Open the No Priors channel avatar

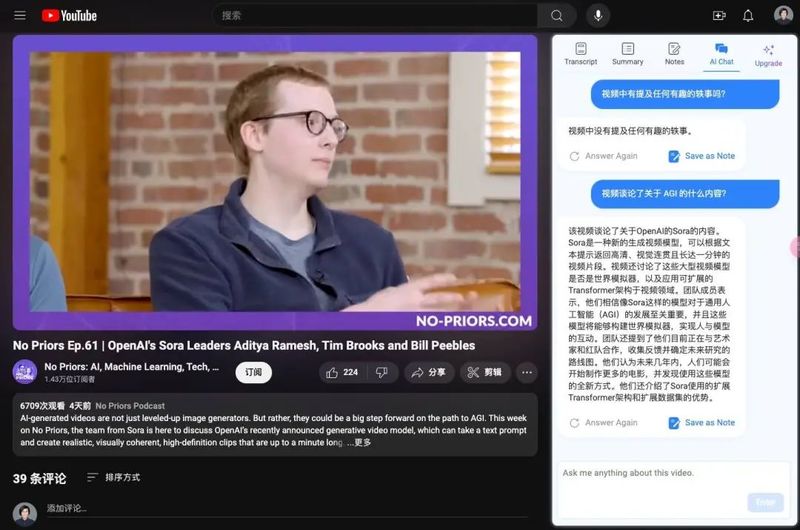[24, 372]
